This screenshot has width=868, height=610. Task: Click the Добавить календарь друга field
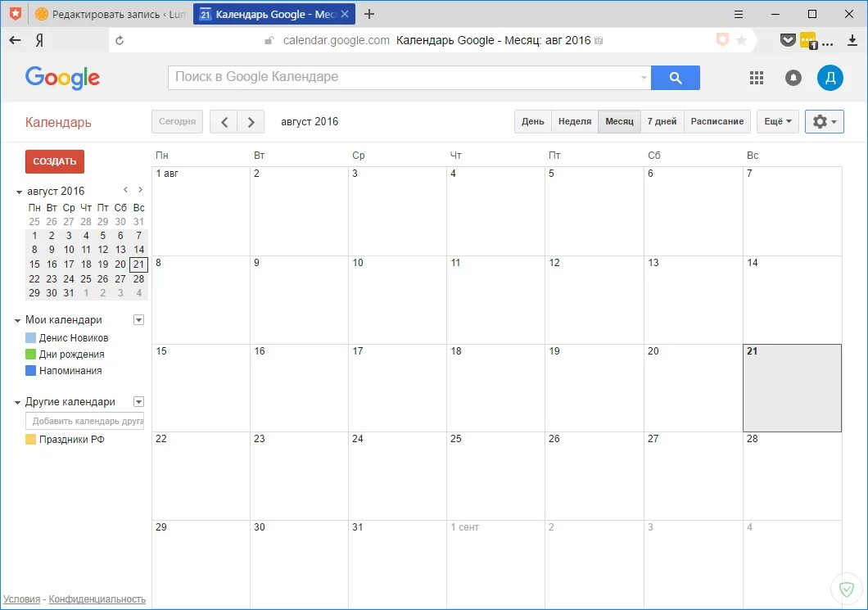(x=84, y=421)
